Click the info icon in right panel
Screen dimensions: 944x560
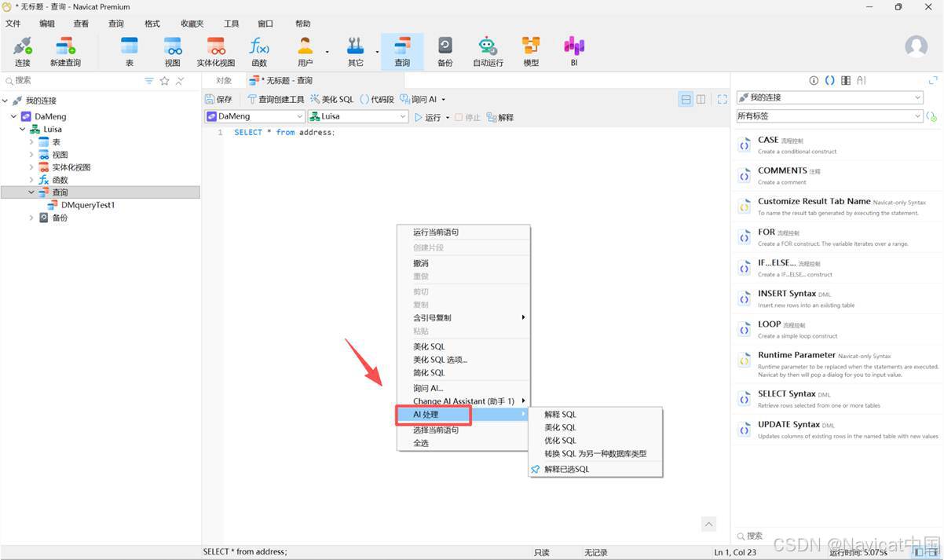click(x=814, y=80)
